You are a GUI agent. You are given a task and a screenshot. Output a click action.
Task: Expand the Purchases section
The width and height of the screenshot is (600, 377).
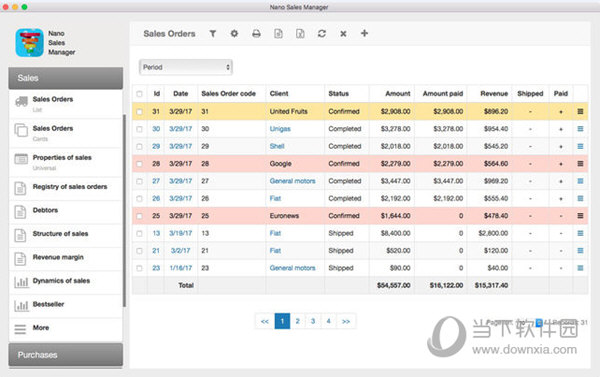click(66, 355)
